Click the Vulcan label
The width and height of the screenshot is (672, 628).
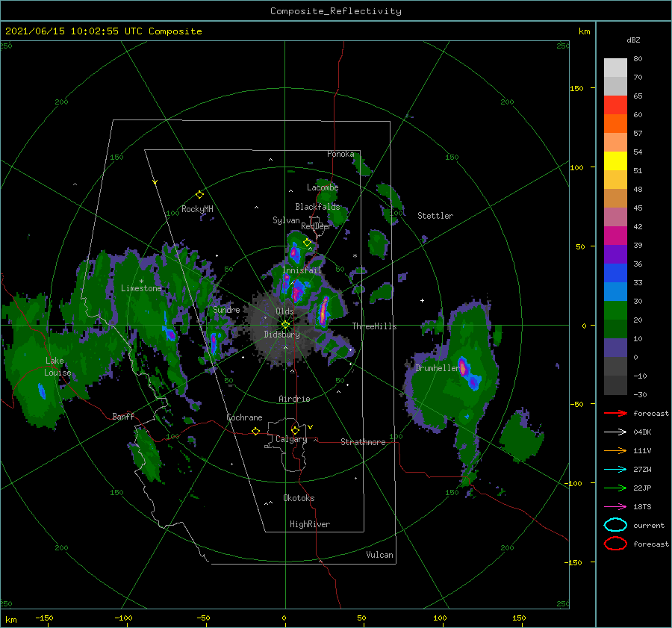(379, 555)
